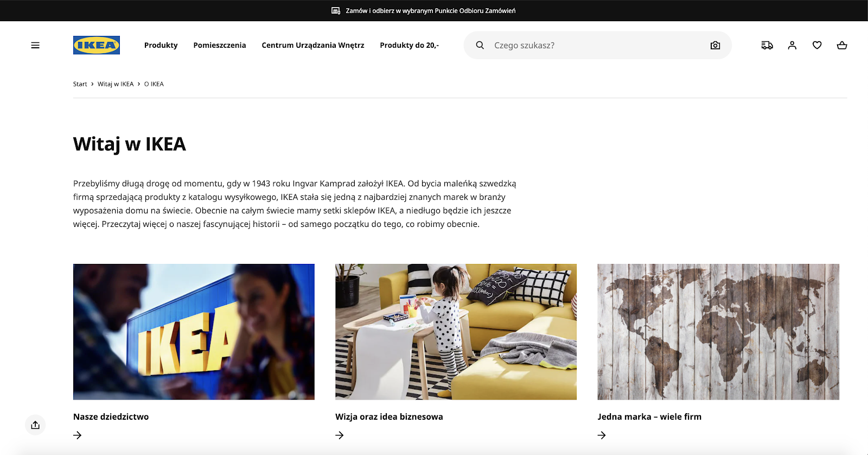Open the user account icon

click(x=792, y=46)
